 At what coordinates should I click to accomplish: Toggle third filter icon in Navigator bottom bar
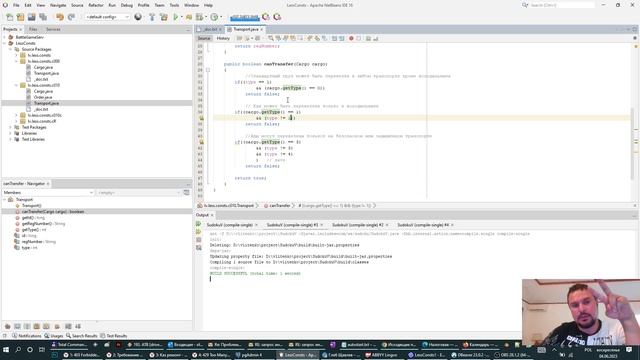pos(27,327)
